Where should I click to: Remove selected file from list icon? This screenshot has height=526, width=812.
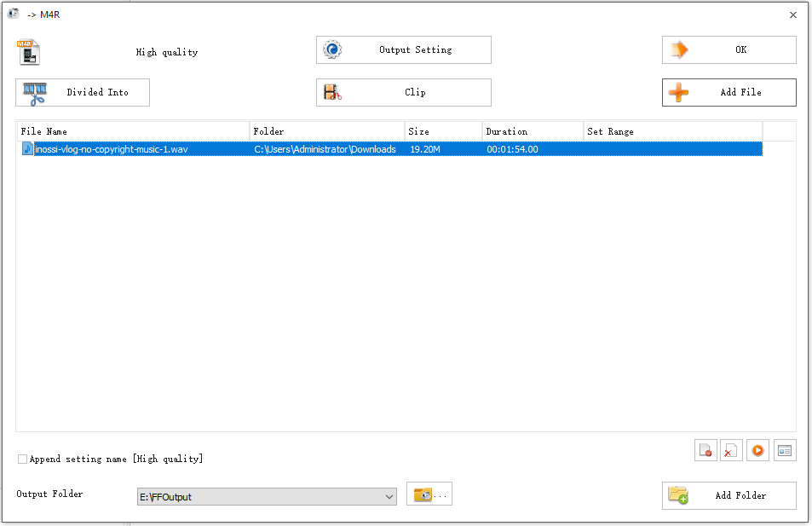(705, 450)
